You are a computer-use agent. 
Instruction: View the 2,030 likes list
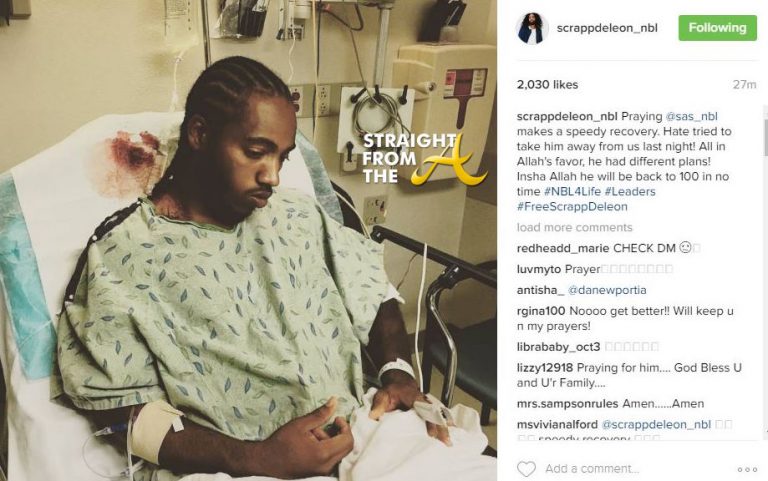[x=547, y=85]
